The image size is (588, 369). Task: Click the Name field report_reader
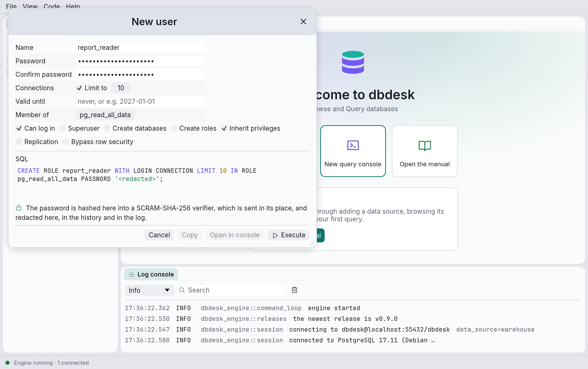[141, 47]
